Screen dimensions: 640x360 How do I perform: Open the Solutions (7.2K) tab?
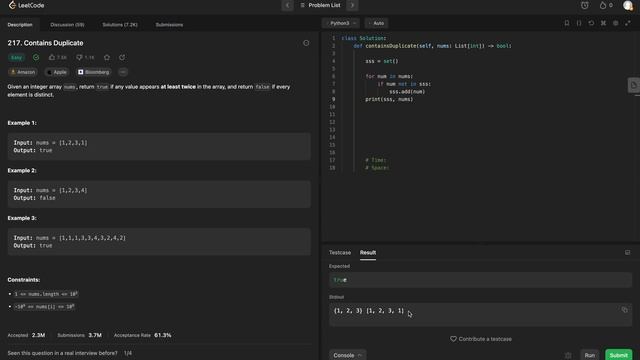tap(120, 25)
